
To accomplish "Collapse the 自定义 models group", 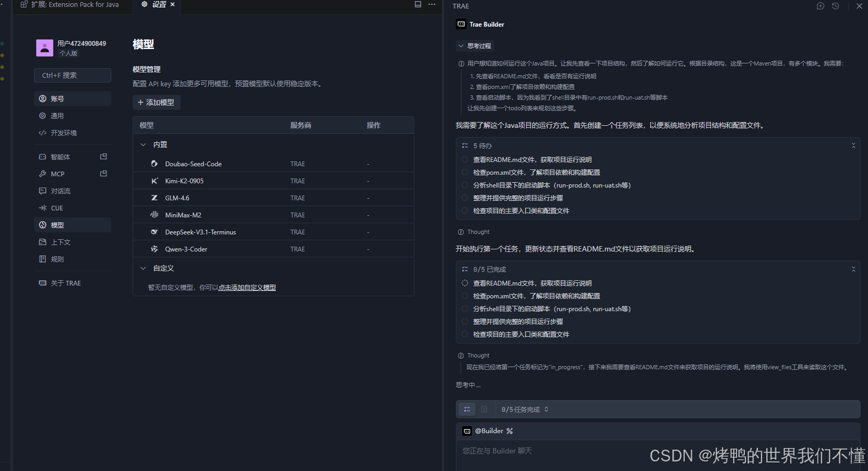I will 143,268.
